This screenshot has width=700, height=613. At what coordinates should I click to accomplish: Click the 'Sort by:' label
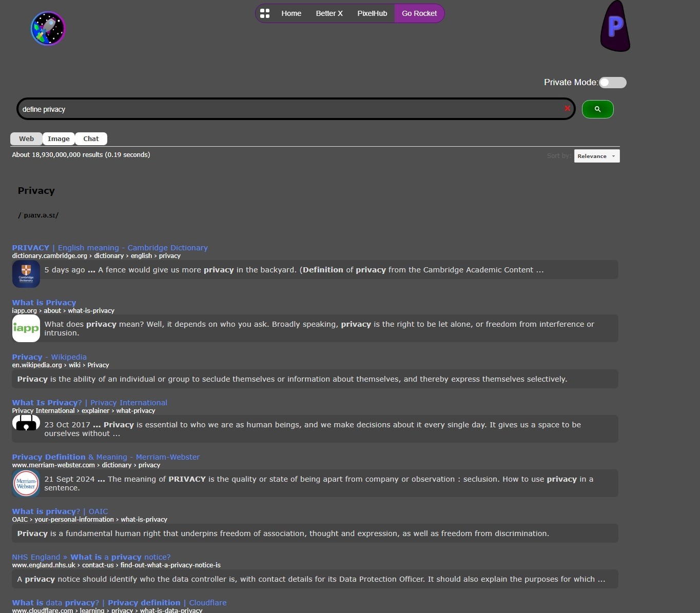coord(559,156)
